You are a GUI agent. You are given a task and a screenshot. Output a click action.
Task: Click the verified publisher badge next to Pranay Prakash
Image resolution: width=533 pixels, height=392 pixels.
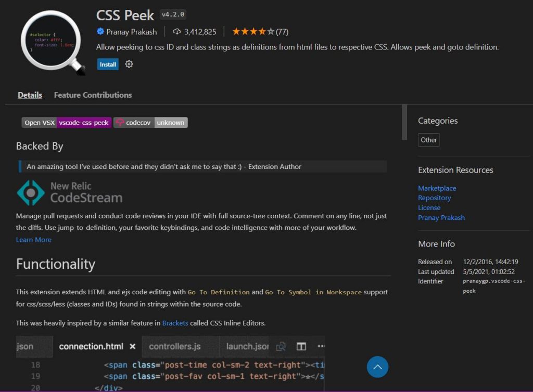(x=100, y=32)
